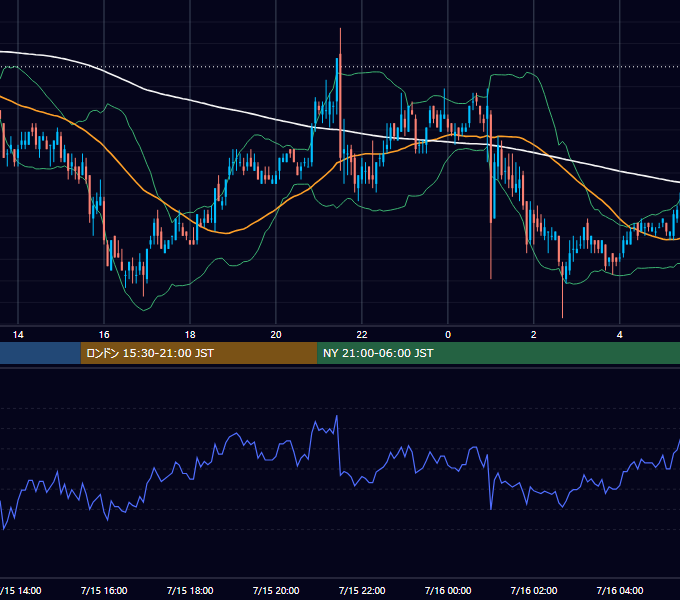Select the 7/15 20:00 time axis label
The image size is (680, 600).
(276, 590)
